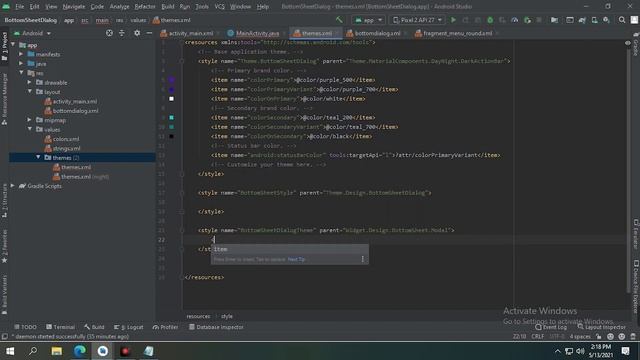Click the Expand/Collapse all icon in project panel

click(x=122, y=33)
